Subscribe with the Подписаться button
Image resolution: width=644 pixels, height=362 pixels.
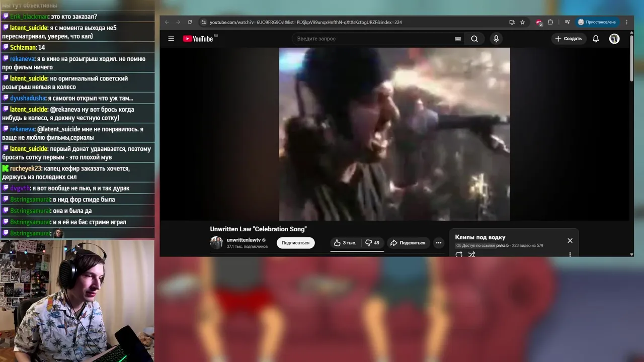(x=295, y=243)
